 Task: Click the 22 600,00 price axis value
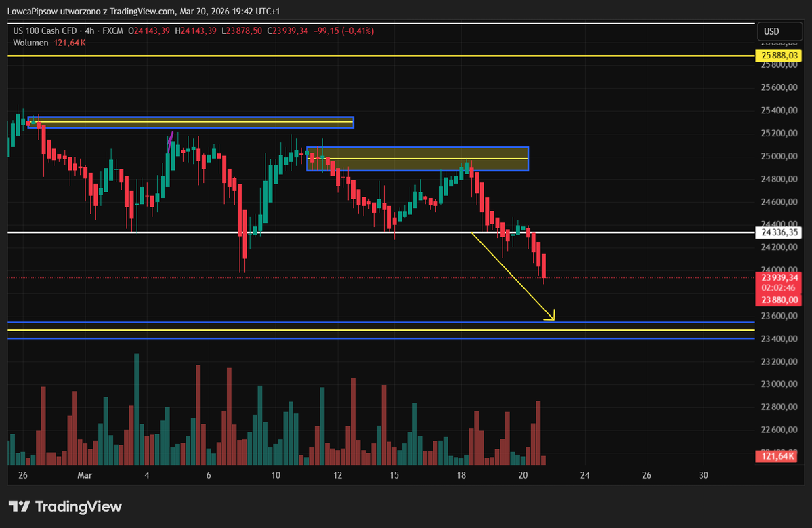click(x=779, y=430)
